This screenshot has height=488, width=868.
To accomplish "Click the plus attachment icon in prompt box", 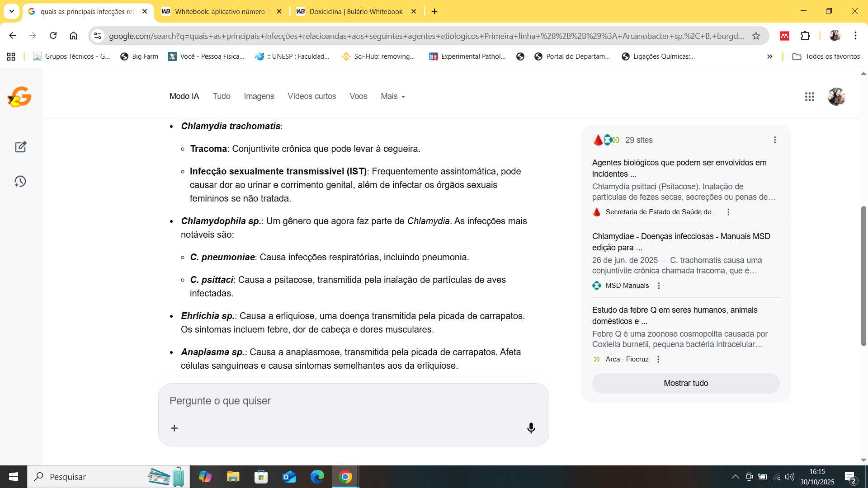I will [174, 428].
